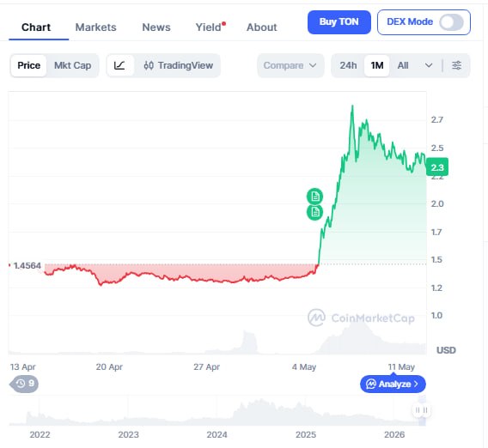The image size is (488, 448).
Task: Select the All time range
Action: pyautogui.click(x=403, y=65)
